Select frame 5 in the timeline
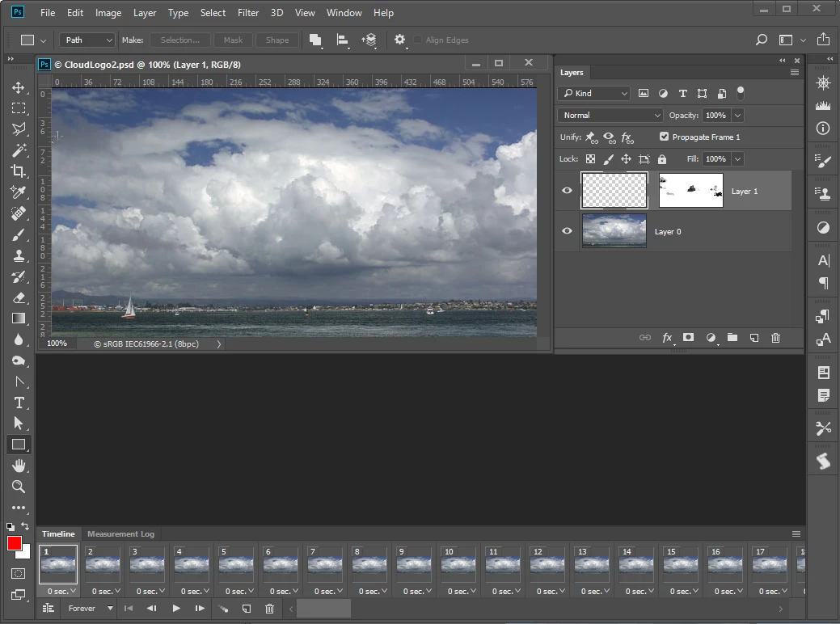The height and width of the screenshot is (624, 840). click(x=236, y=565)
